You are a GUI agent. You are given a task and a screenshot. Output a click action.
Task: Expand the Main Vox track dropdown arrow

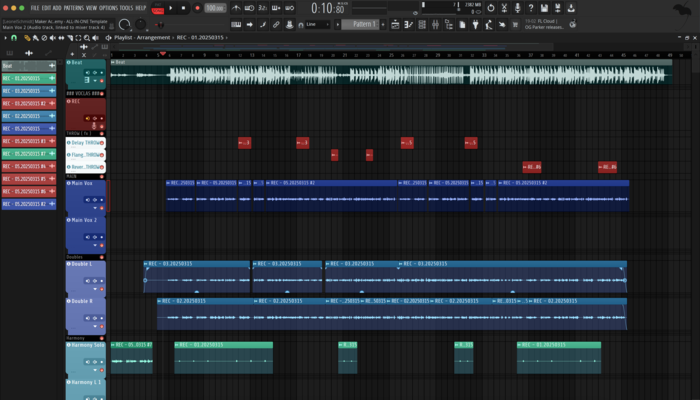tap(95, 208)
